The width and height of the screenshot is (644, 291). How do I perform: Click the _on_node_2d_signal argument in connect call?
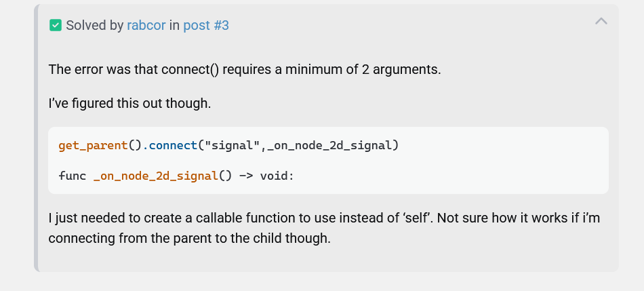point(327,145)
